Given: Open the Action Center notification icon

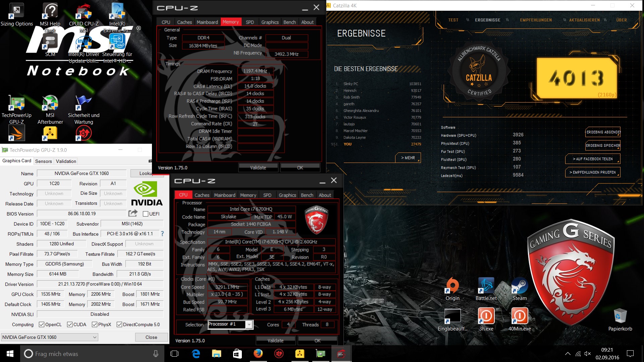Looking at the screenshot, I should [630, 354].
